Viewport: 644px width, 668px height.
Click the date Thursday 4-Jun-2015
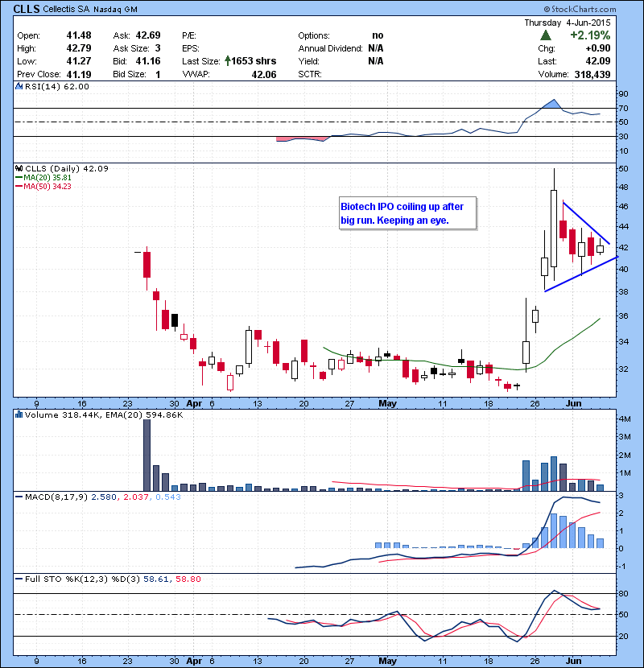568,23
